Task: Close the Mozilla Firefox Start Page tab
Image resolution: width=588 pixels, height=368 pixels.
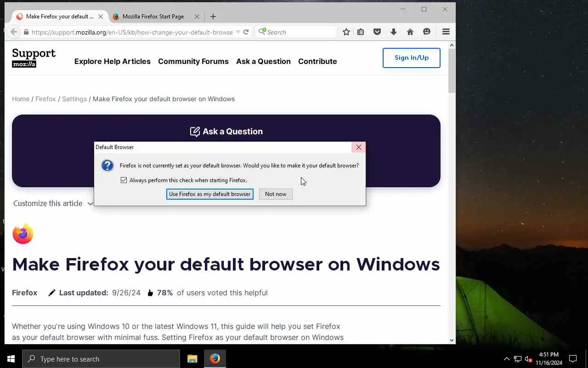Action: (197, 17)
